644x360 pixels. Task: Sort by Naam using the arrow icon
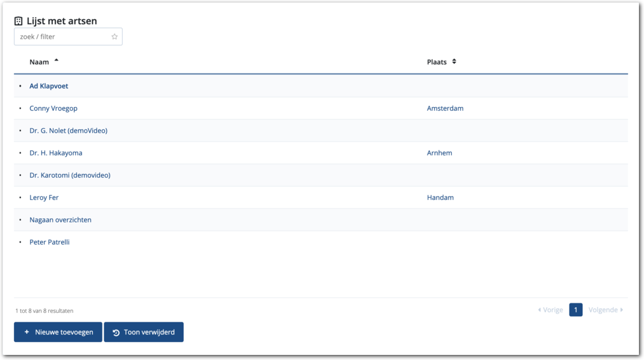pyautogui.click(x=56, y=61)
